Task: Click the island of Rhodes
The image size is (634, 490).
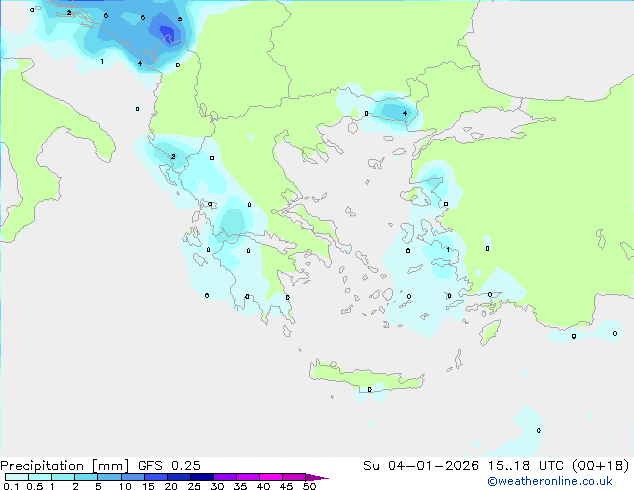Action: pyautogui.click(x=490, y=332)
